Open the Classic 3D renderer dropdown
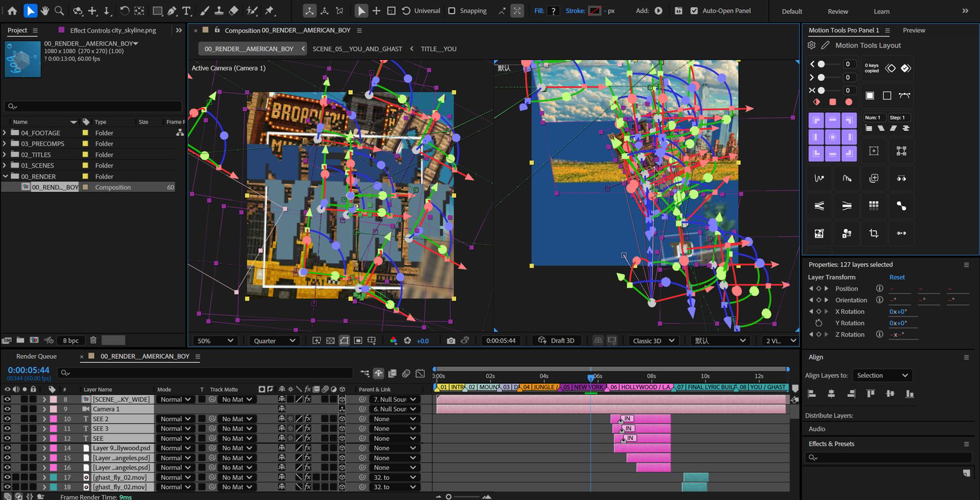 pyautogui.click(x=653, y=341)
